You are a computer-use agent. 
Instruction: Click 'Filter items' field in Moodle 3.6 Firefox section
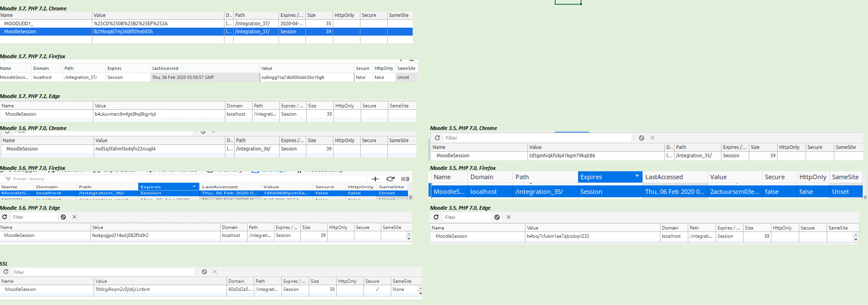(29, 179)
